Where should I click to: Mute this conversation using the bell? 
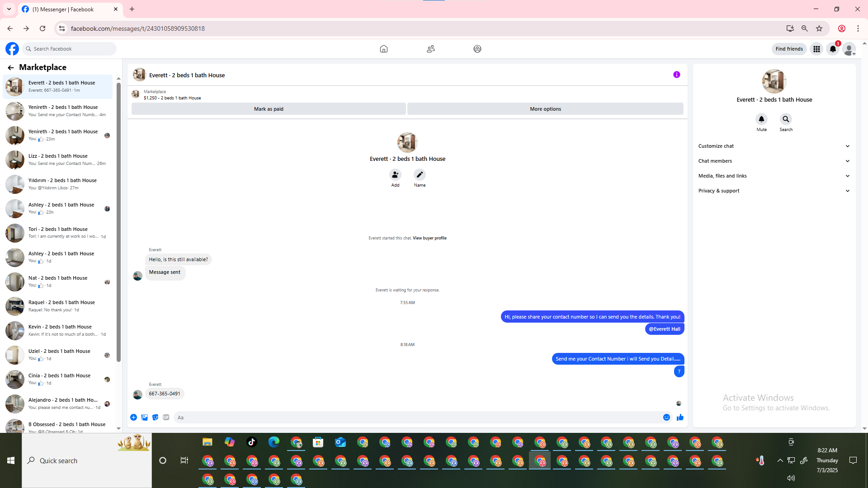coord(761,119)
